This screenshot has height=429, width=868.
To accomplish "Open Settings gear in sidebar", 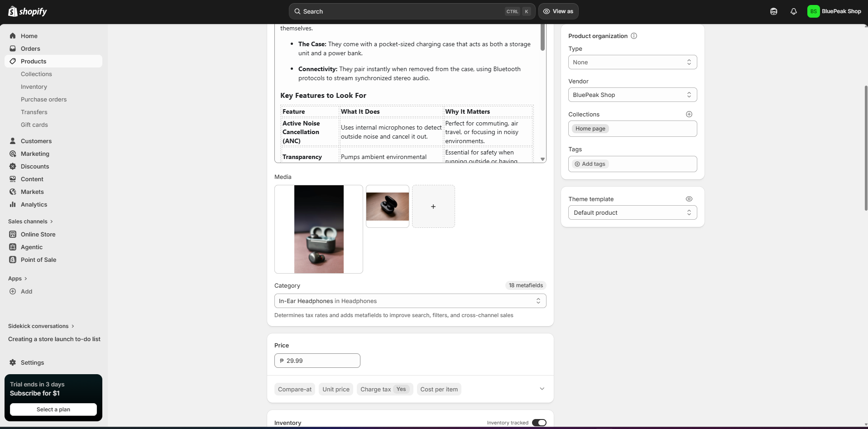I will pos(13,362).
